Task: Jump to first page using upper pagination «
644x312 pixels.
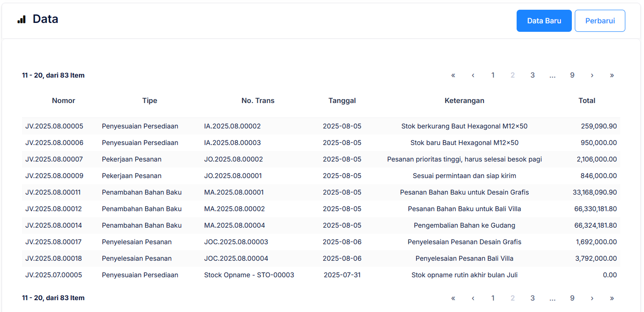Action: tap(453, 75)
